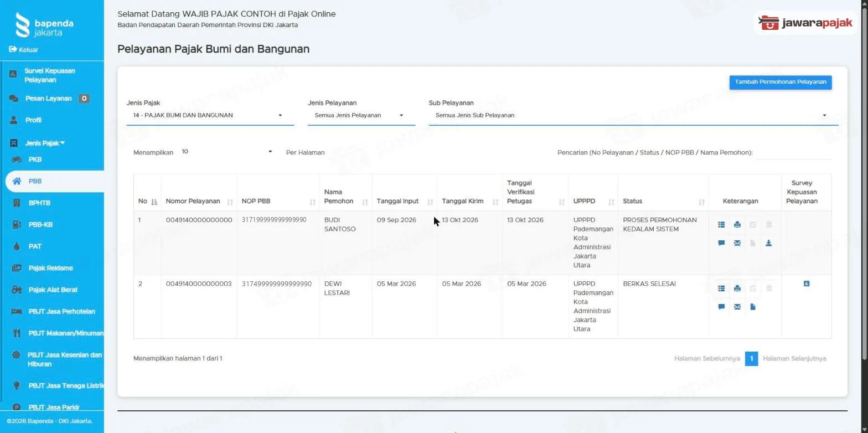
Task: Open the detail list icon for Dewi Lestari
Action: (x=721, y=288)
